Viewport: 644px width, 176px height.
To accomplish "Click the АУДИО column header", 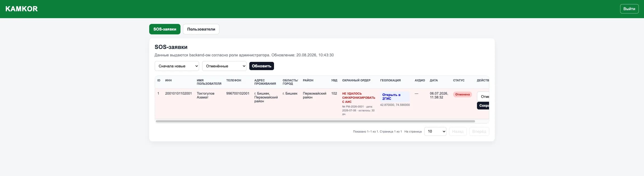I will point(420,80).
